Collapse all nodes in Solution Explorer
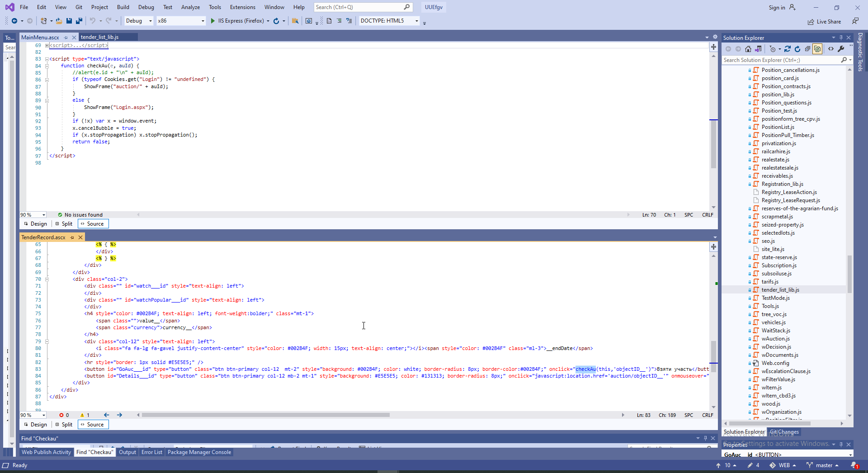This screenshot has width=868, height=473. [x=807, y=49]
